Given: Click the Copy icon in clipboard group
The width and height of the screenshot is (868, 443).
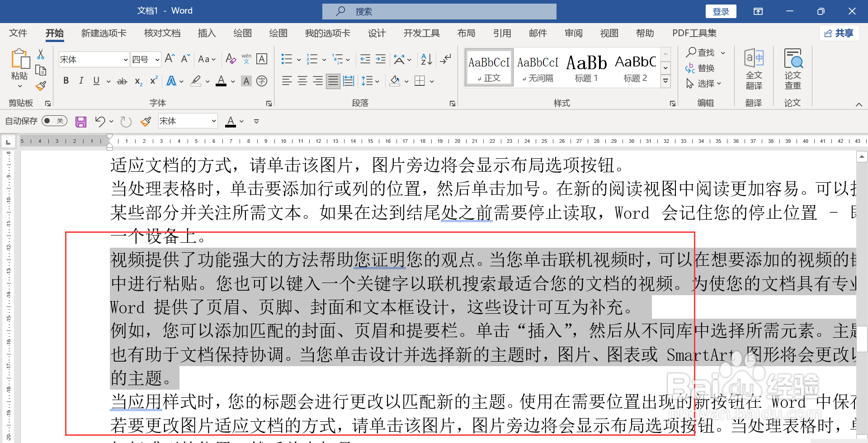Looking at the screenshot, I should pyautogui.click(x=41, y=70).
